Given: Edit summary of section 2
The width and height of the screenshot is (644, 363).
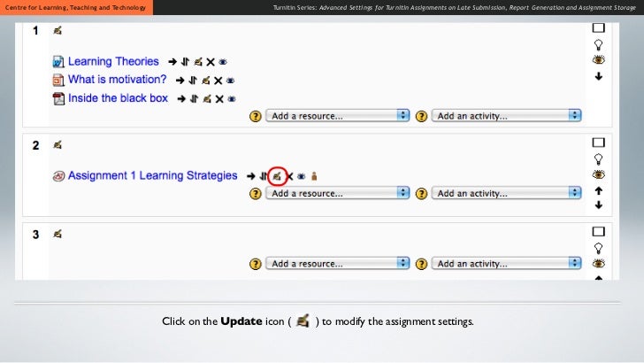Looking at the screenshot, I should point(57,144).
